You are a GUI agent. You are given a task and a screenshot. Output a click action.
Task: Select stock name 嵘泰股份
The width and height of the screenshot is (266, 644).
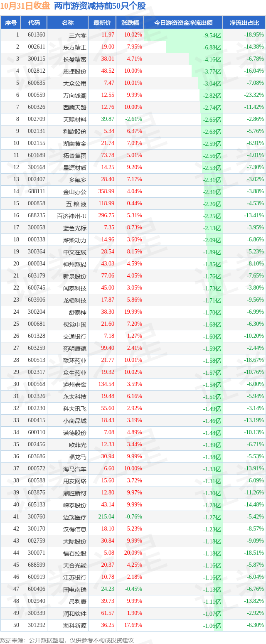coord(75,505)
